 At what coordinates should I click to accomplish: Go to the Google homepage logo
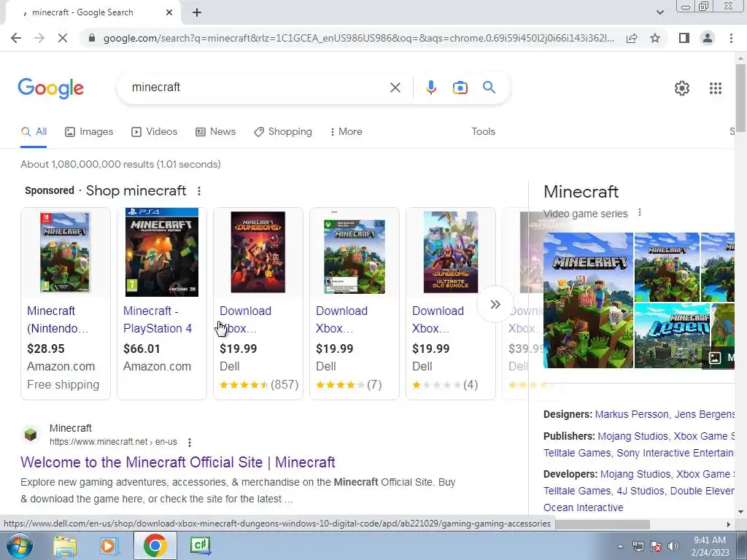51,88
